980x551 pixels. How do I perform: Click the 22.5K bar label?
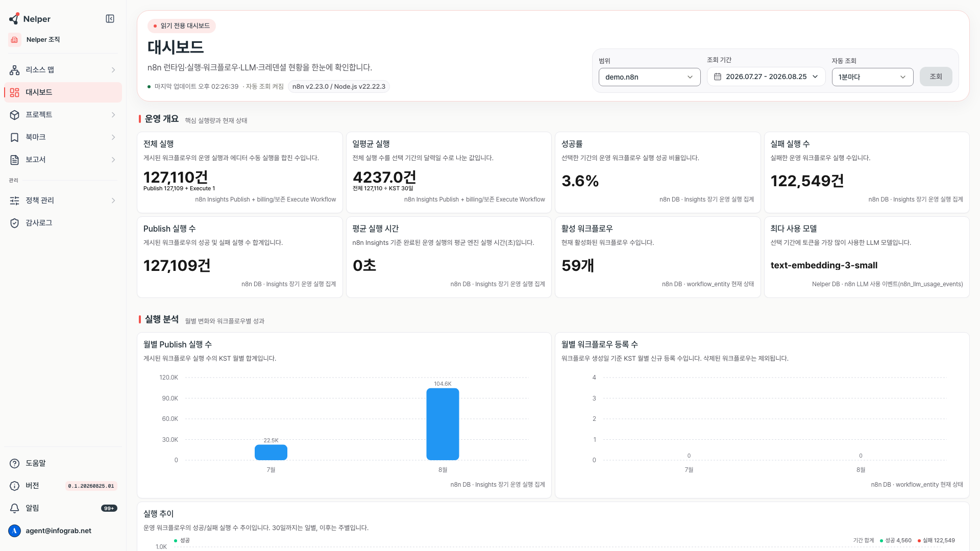point(271,440)
